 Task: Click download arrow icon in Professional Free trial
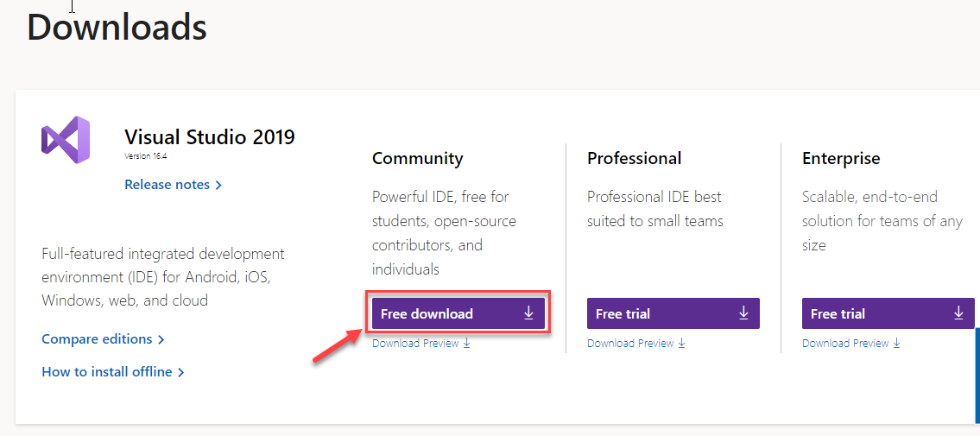743,313
